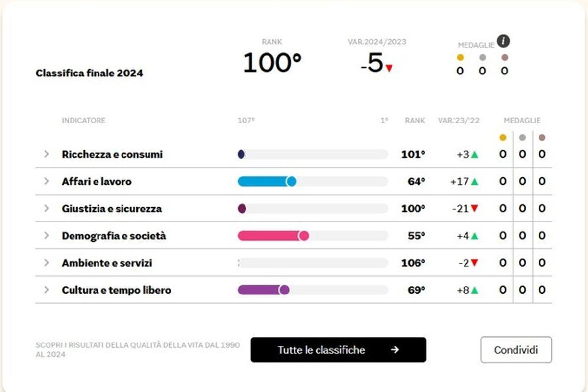Click red down arrow beside -21
588x392 pixels.
(474, 209)
